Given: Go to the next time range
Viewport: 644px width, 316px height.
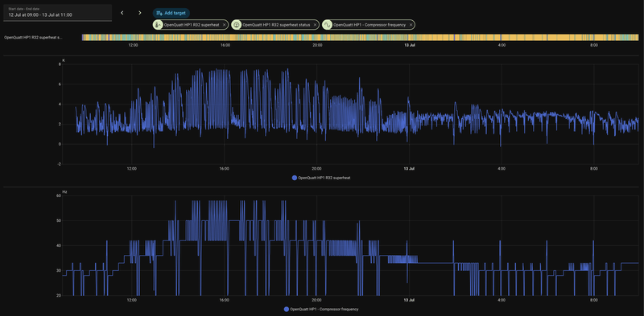Looking at the screenshot, I should 139,13.
